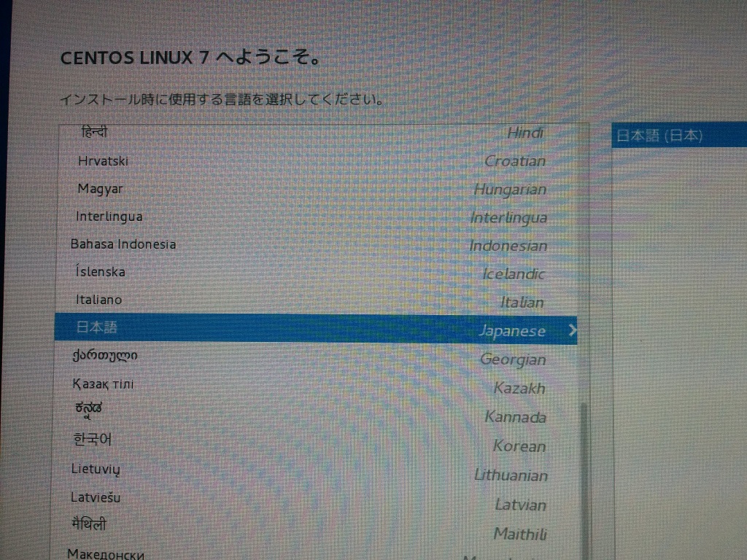Select Magyar (Hungarian) language

coord(317,189)
